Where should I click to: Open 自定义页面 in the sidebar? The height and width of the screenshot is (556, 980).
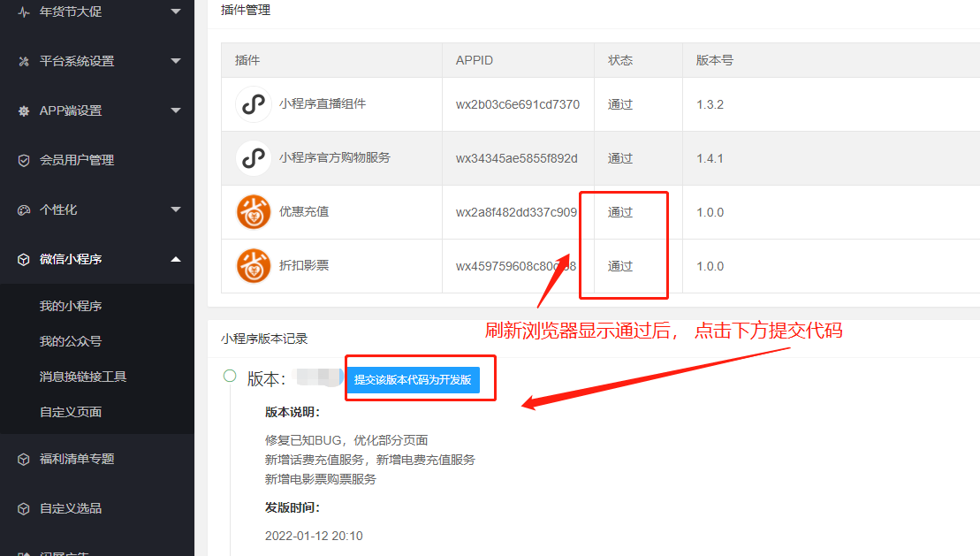(x=71, y=412)
